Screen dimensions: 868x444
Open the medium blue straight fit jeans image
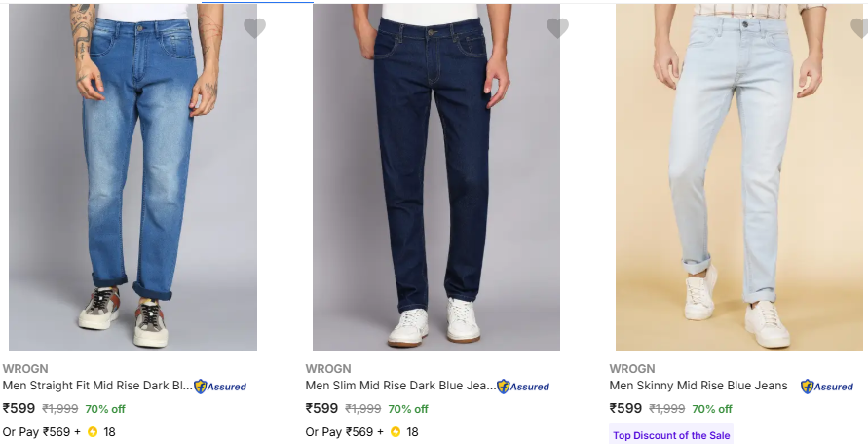(132, 175)
